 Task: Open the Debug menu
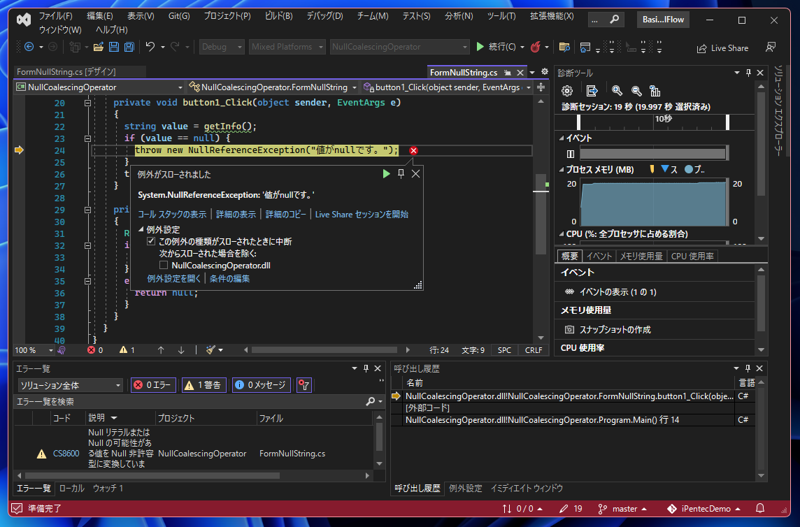pyautogui.click(x=324, y=16)
